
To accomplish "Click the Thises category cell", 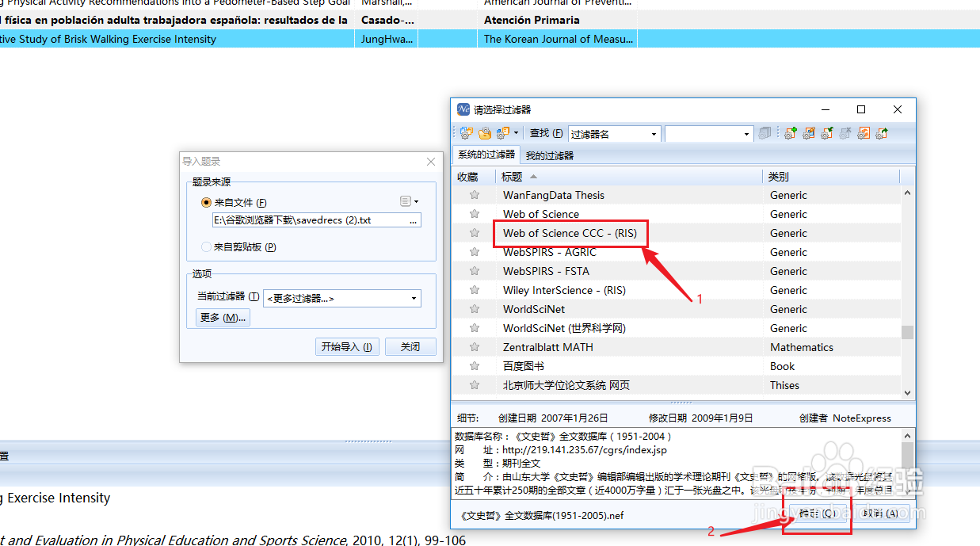I will pyautogui.click(x=784, y=385).
